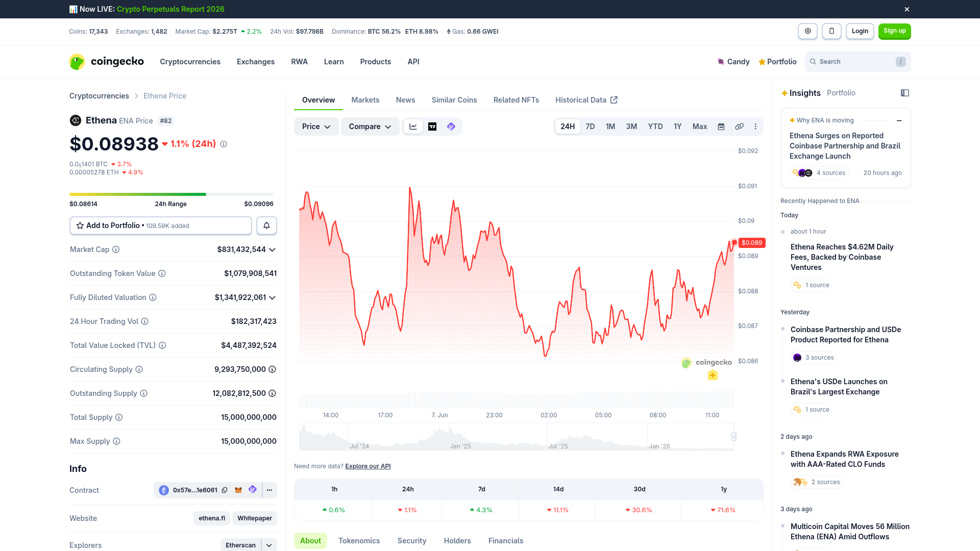Open Portfolio star link in header

click(777, 62)
